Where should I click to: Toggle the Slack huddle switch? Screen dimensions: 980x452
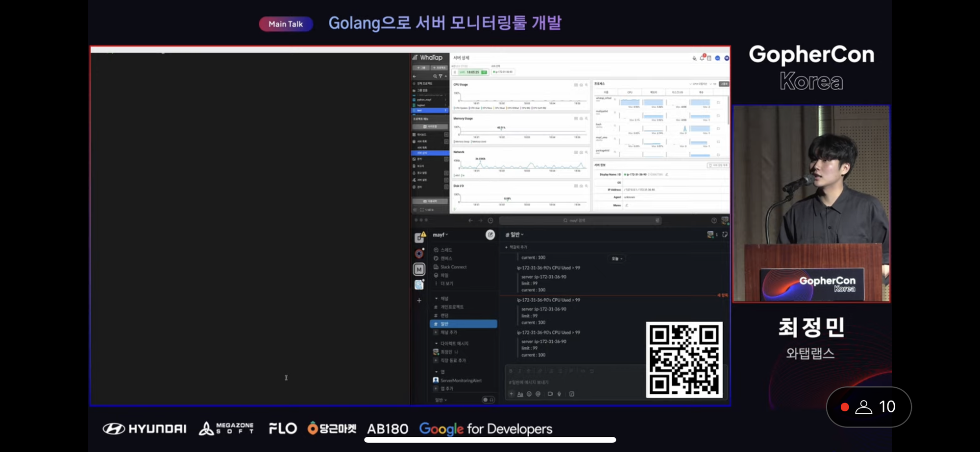(488, 400)
